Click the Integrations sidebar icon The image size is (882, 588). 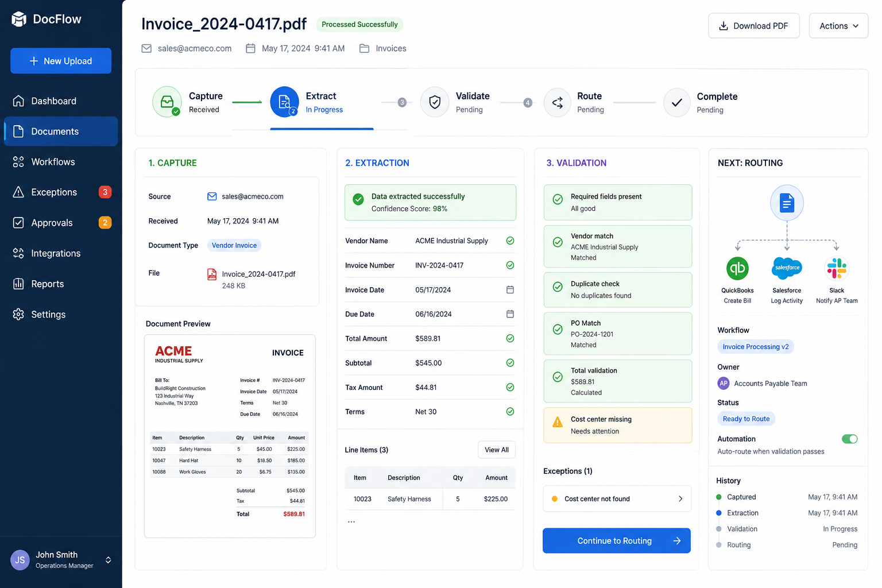pos(18,253)
